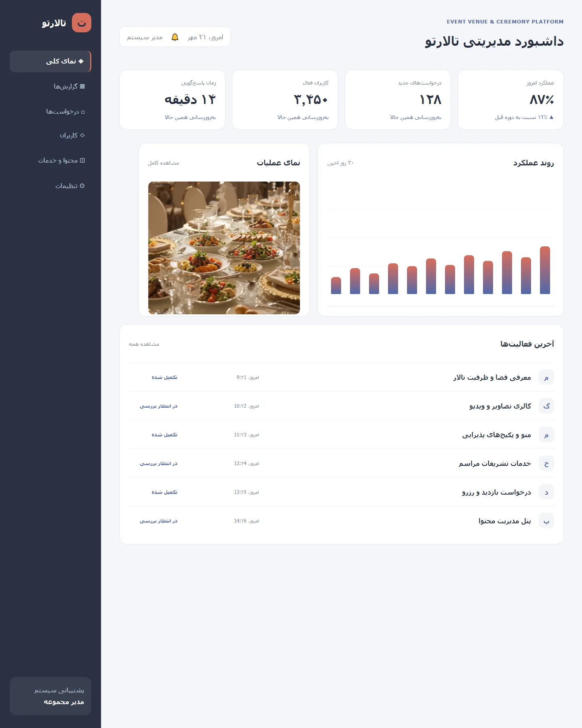Click the tallest bar in روند عملکرد chart
The image size is (582, 728).
point(545,270)
